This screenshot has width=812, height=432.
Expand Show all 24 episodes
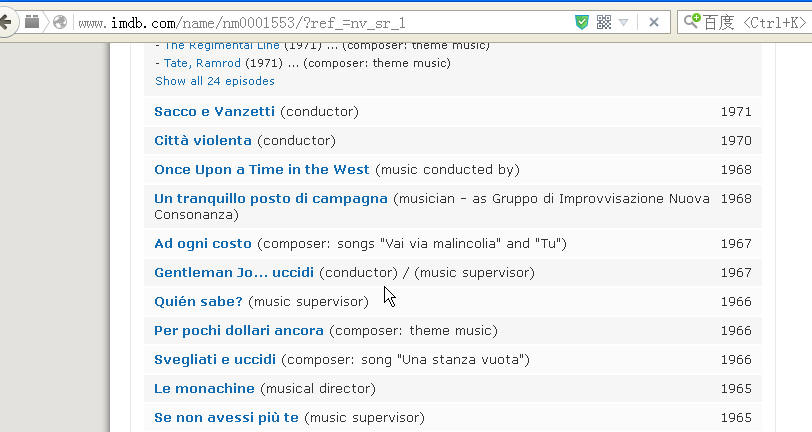[215, 81]
